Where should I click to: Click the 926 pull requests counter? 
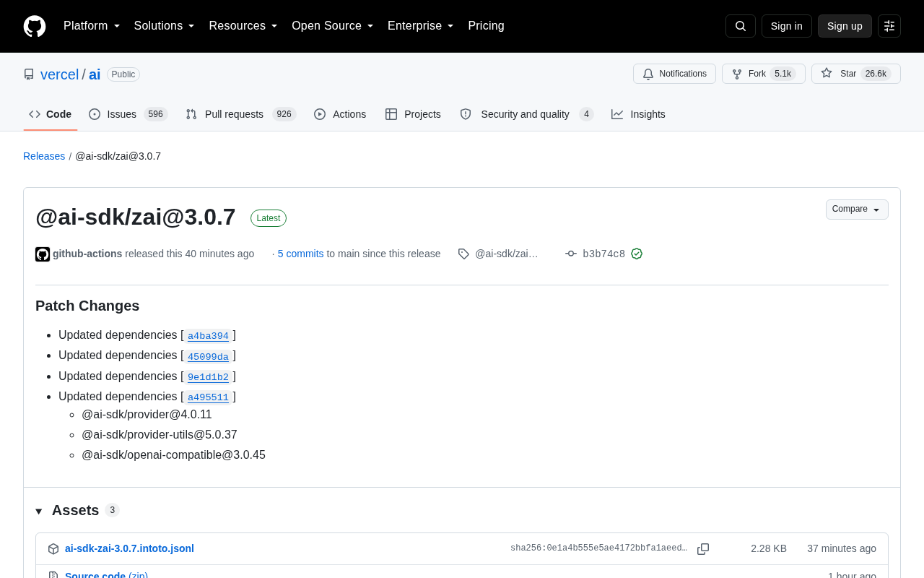pyautogui.click(x=284, y=114)
